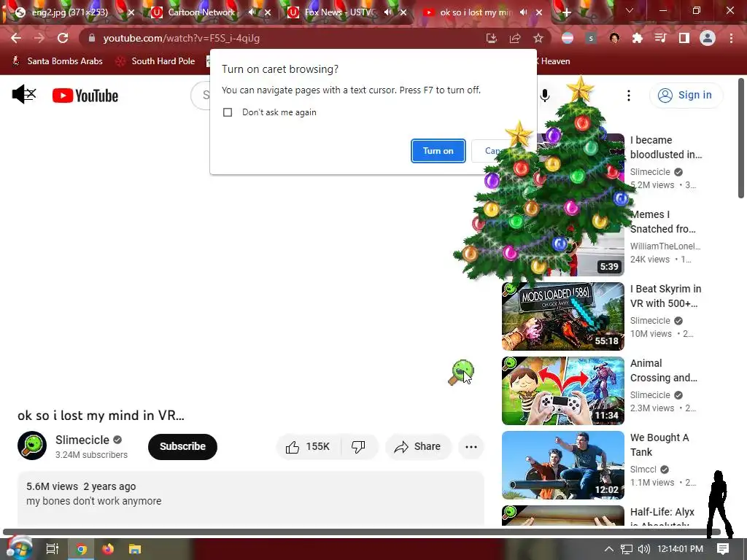Screen dimensions: 747x560
Task: Reload the page with refresh icon
Action: 63,38
